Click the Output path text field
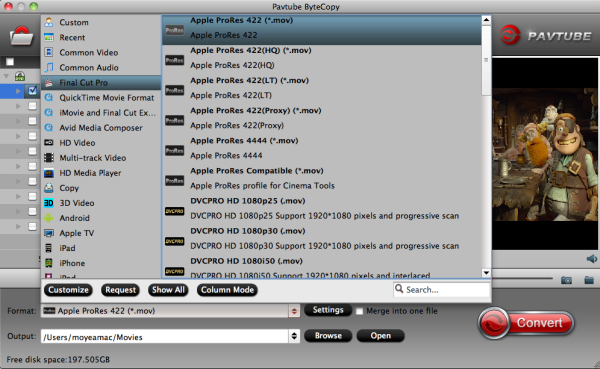 165,337
